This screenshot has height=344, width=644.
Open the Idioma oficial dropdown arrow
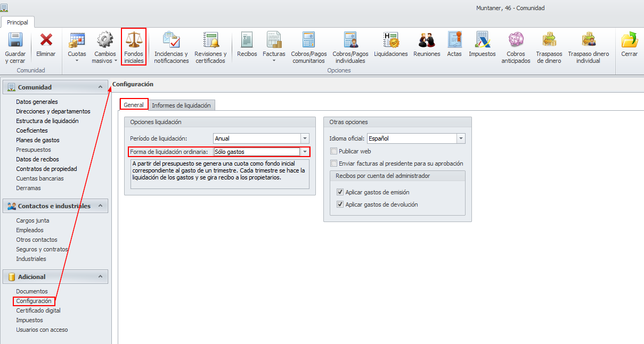click(461, 138)
